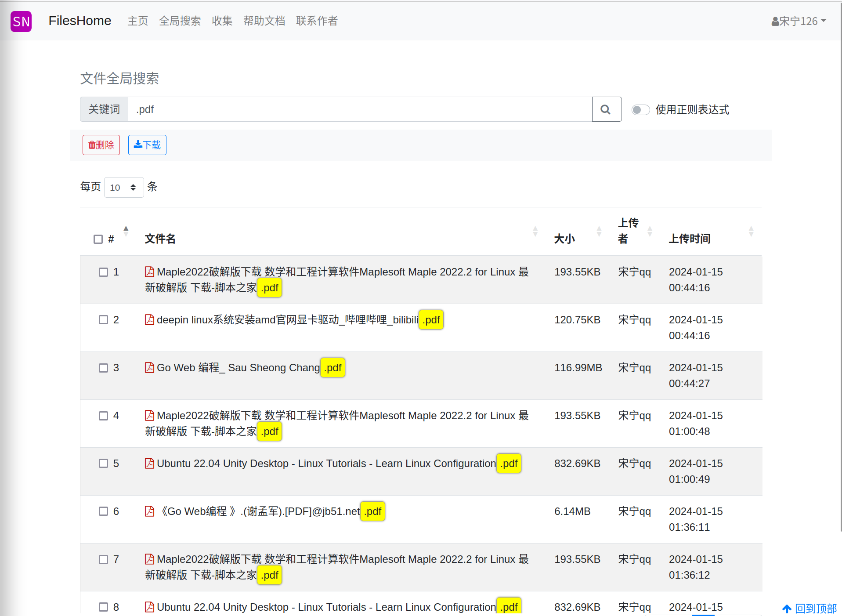Click PDF icon of Go Web 编程 file
Image resolution: width=842 pixels, height=616 pixels.
(149, 368)
